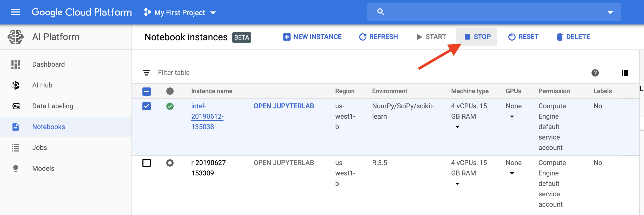Click the NumPy/SciPy/scikit-learn environment cell

click(x=403, y=111)
